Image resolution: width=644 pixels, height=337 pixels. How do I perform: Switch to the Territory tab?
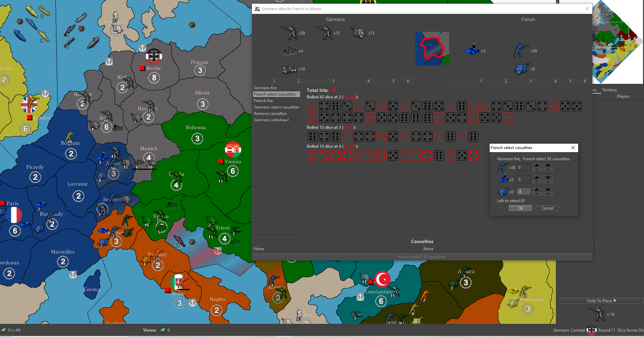tap(609, 90)
